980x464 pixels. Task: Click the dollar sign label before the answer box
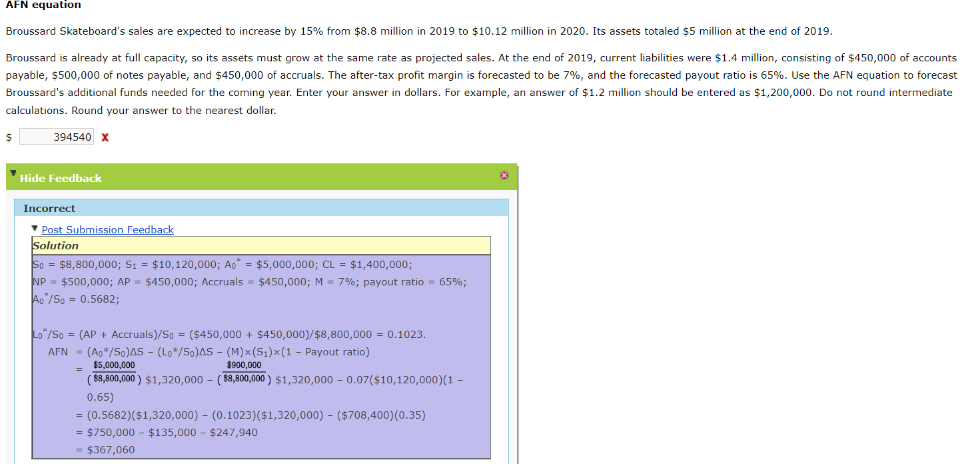click(x=8, y=137)
